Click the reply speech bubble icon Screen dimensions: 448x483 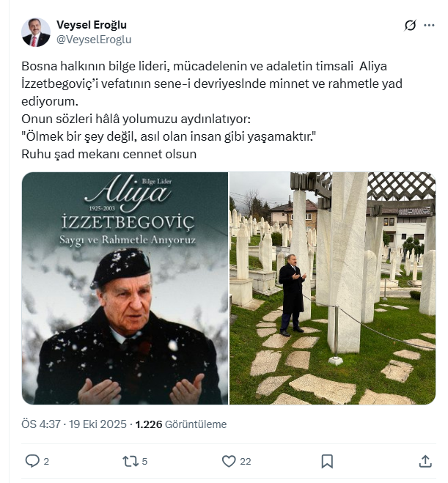tap(32, 461)
